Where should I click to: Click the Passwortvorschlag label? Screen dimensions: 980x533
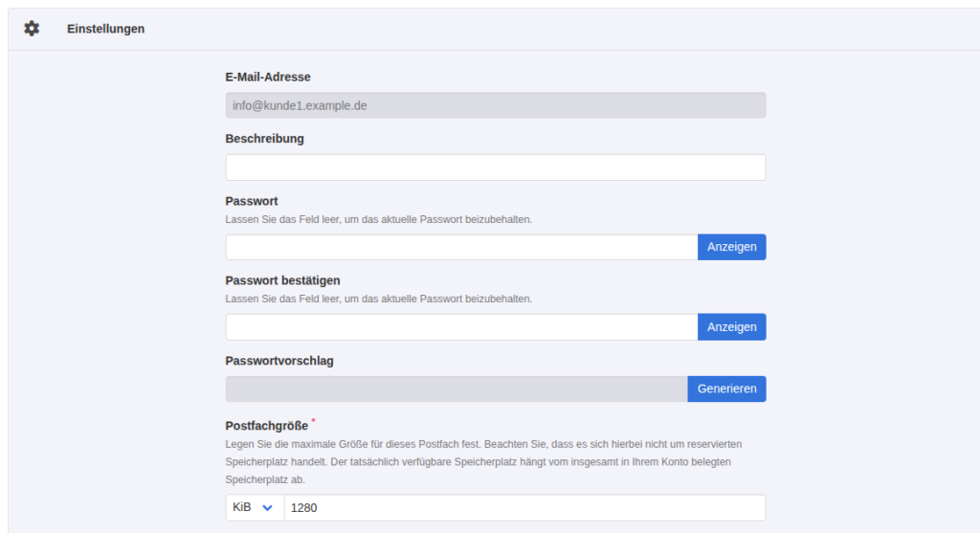[279, 361]
